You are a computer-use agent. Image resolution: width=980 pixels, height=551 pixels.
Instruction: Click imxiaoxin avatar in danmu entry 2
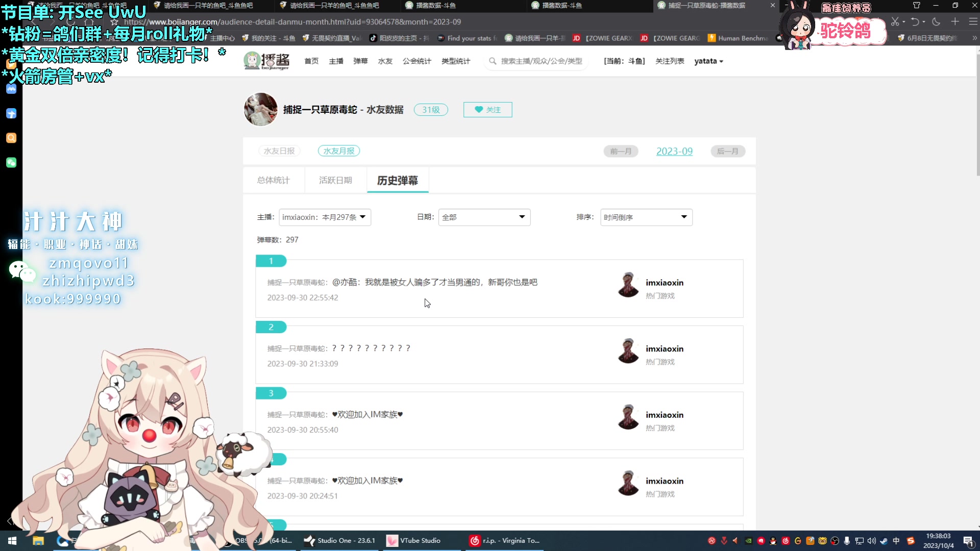(x=628, y=351)
